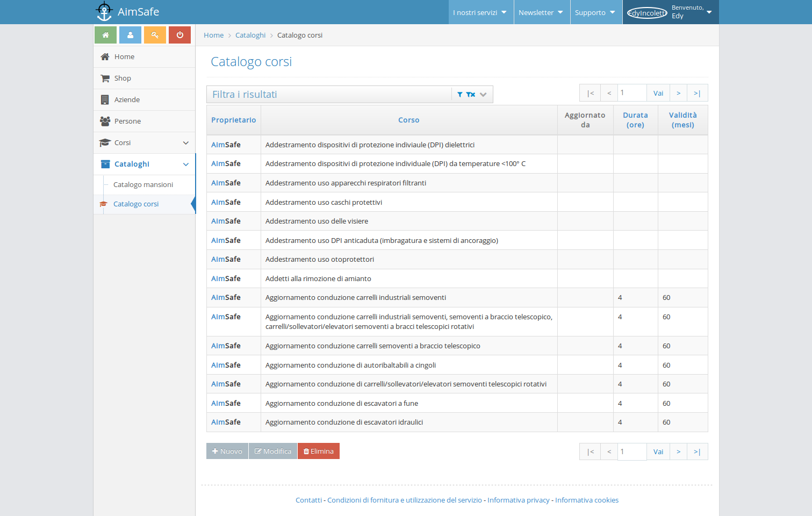Go to first page with bottom |< button
This screenshot has height=516, width=812.
pos(590,451)
